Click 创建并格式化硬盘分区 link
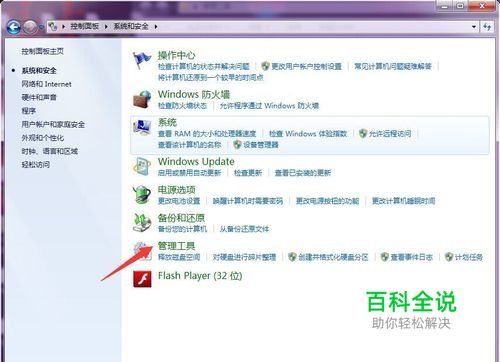The width and height of the screenshot is (500, 362). 333,257
